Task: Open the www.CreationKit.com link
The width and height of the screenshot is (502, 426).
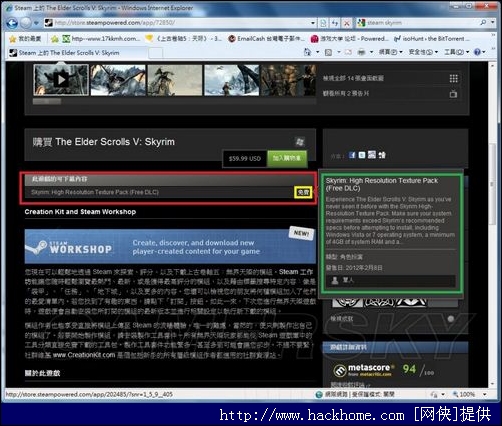Action: (x=84, y=355)
